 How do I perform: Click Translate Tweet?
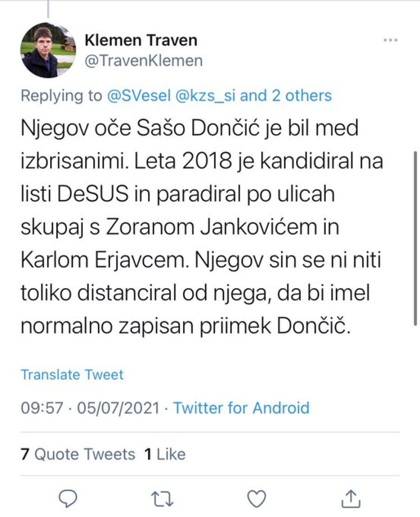(x=72, y=374)
